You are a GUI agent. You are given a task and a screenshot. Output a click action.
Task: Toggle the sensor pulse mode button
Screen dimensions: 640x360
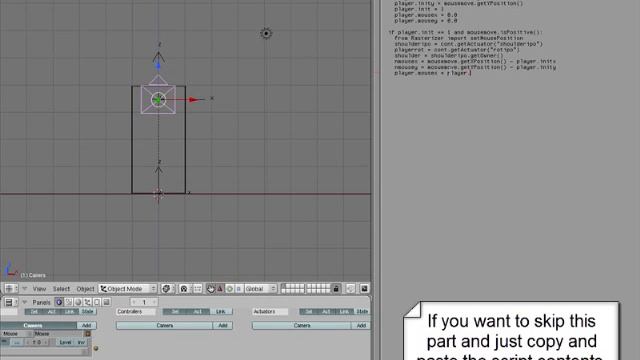(x=17, y=342)
